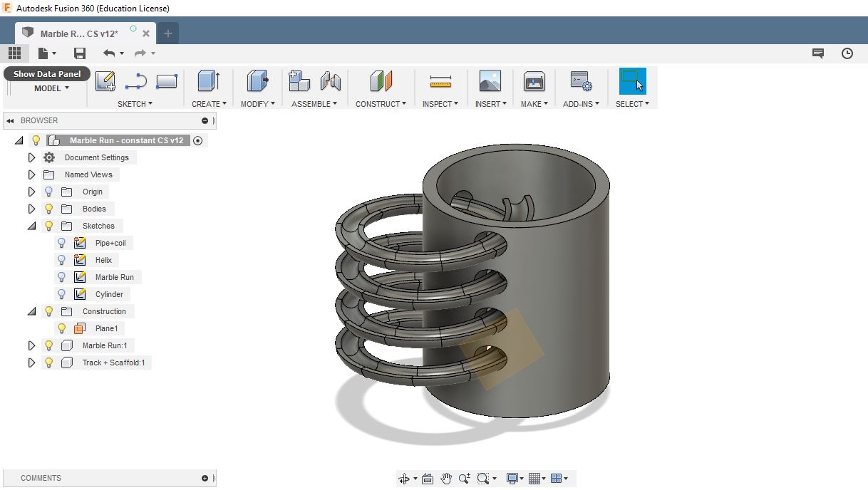Toggle visibility bulb of Sketches folder
868x490 pixels.
click(x=48, y=226)
